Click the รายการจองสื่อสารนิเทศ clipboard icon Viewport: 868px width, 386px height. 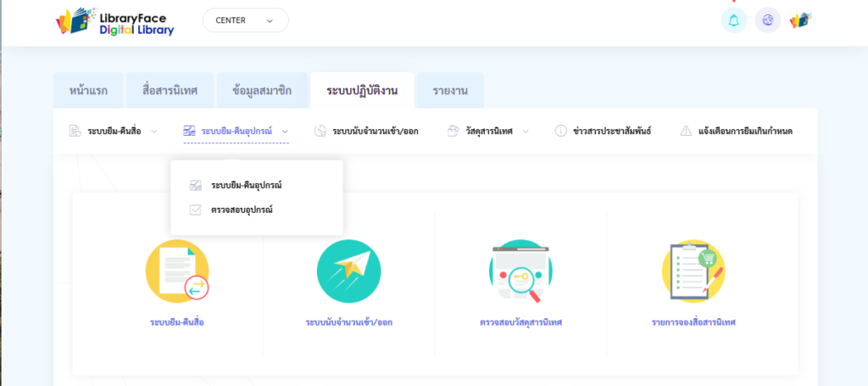693,271
